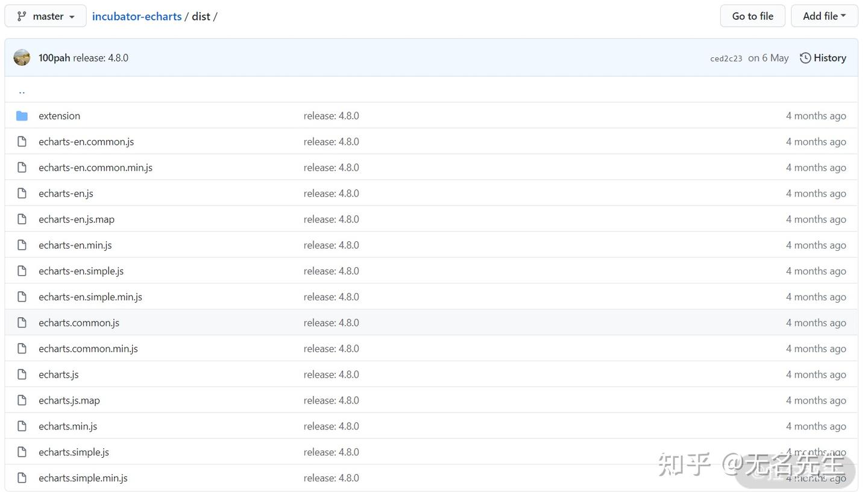
Task: Open the extension folder
Action: click(x=59, y=116)
